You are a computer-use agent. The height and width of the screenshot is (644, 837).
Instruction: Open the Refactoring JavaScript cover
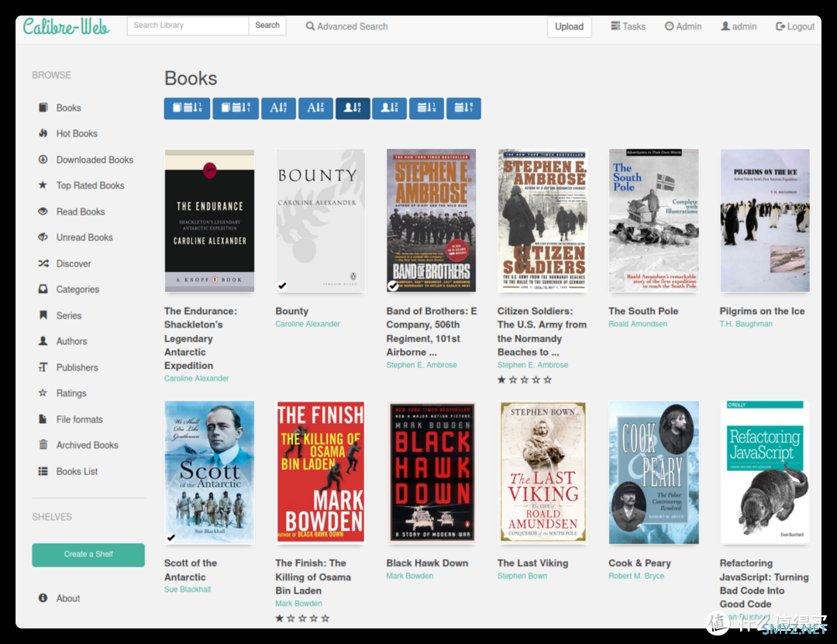click(x=764, y=473)
